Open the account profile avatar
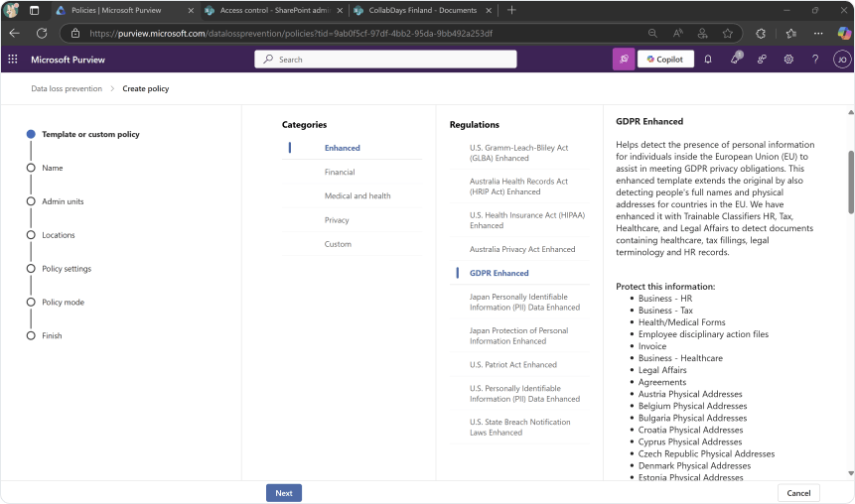Image resolution: width=855 pixels, height=504 pixels. pyautogui.click(x=842, y=59)
